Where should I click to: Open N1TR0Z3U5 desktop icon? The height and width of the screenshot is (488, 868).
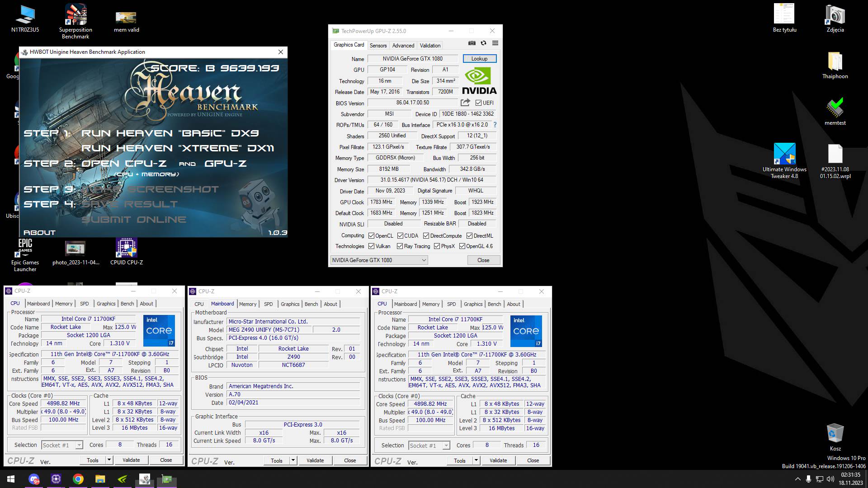coord(25,19)
